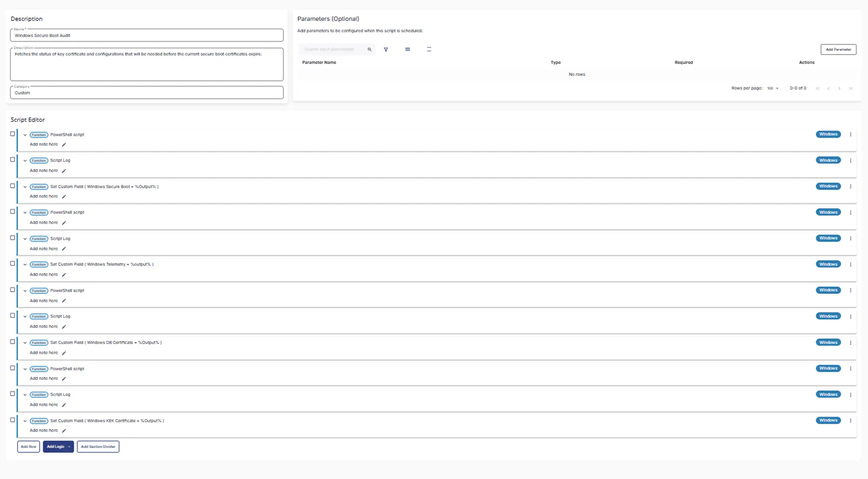Check the first PowerShell script row checkbox
The height and width of the screenshot is (479, 868).
click(13, 134)
